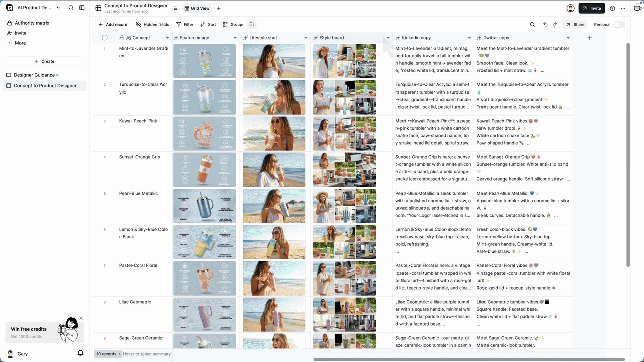Tick the select-all records checkbox
The width and height of the screenshot is (644, 362).
[x=105, y=38]
